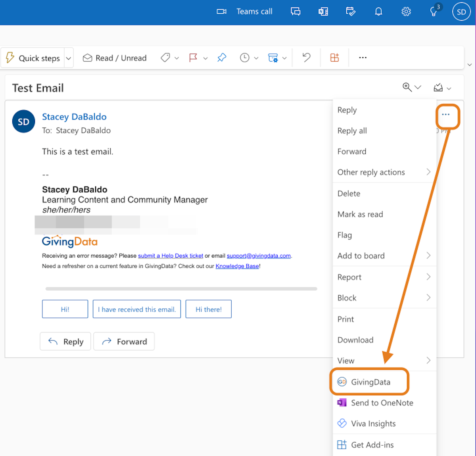This screenshot has width=476, height=456.
Task: Pin the message with pin icon
Action: [x=222, y=58]
